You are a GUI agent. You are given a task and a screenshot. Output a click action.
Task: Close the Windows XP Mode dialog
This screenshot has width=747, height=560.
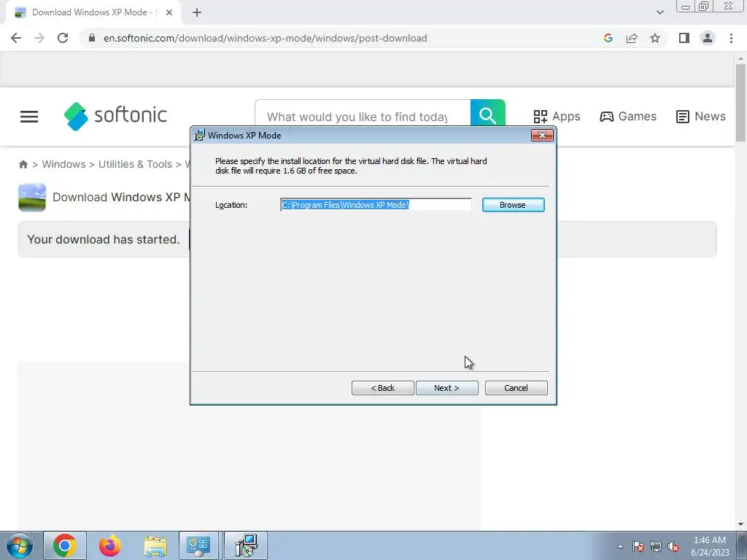click(542, 135)
